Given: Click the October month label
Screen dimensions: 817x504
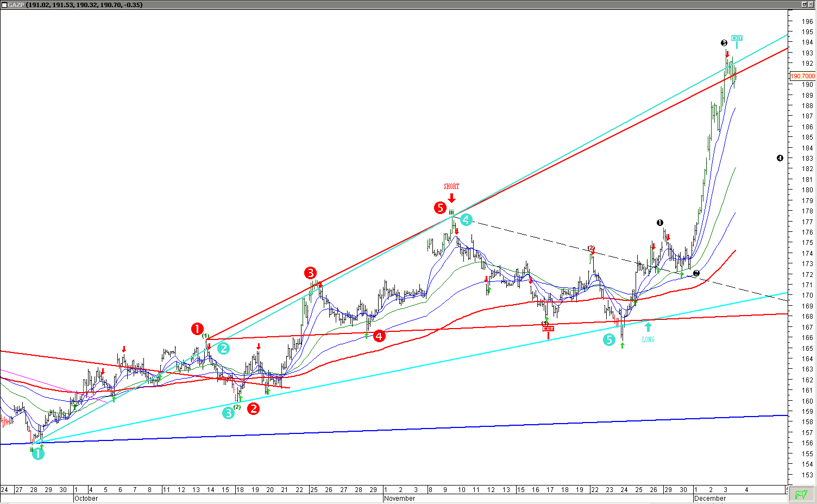Looking at the screenshot, I should point(86,499).
